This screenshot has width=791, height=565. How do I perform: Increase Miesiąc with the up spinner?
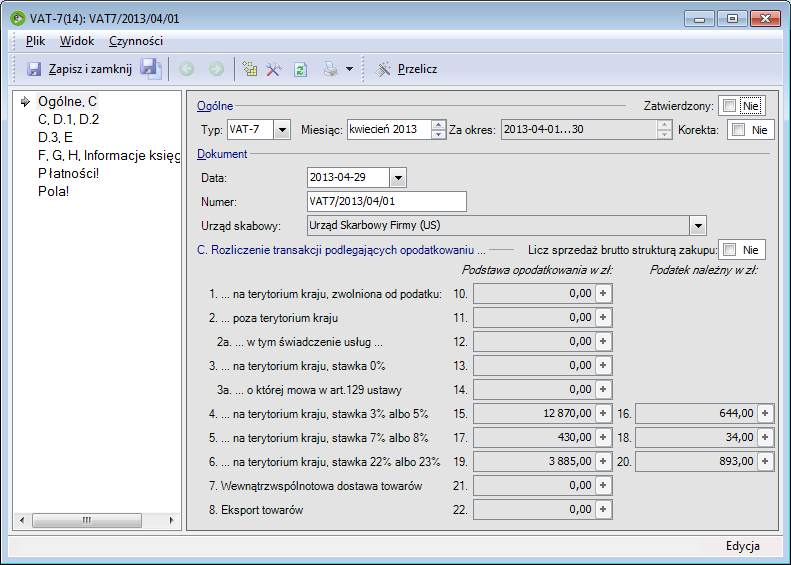click(x=438, y=125)
